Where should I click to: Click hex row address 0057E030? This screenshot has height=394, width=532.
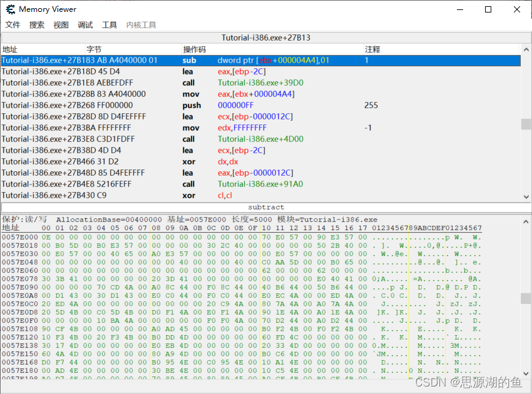[x=20, y=254]
